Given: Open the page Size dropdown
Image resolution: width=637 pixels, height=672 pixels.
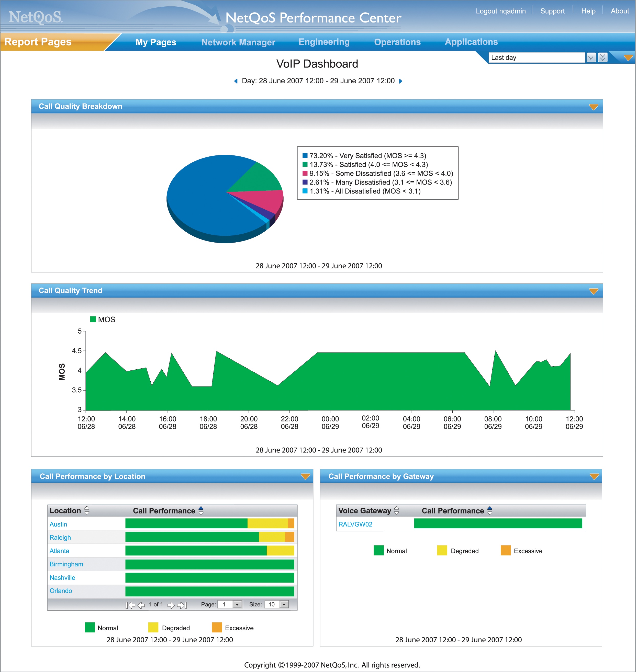Looking at the screenshot, I should 284,605.
